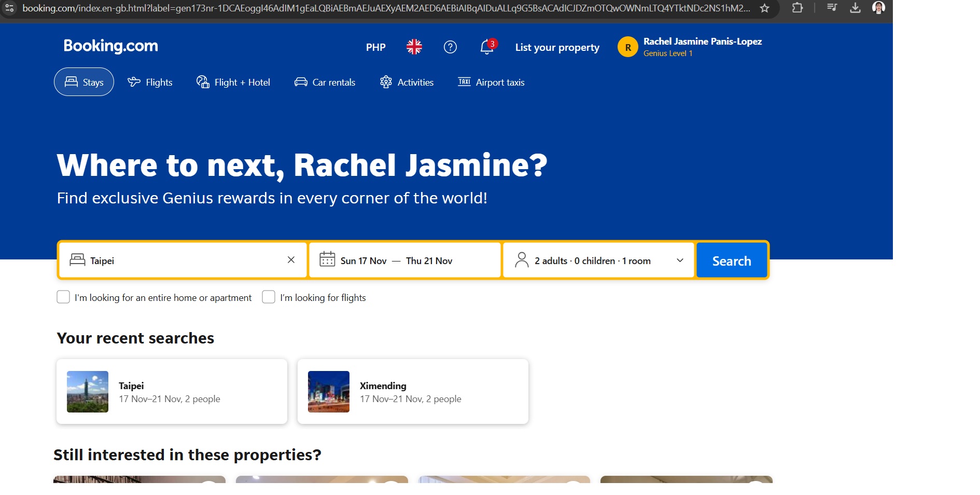Screen dimensions: 980x495
Task: Open the Thu 21 Nov check-out date
Action: pos(429,261)
